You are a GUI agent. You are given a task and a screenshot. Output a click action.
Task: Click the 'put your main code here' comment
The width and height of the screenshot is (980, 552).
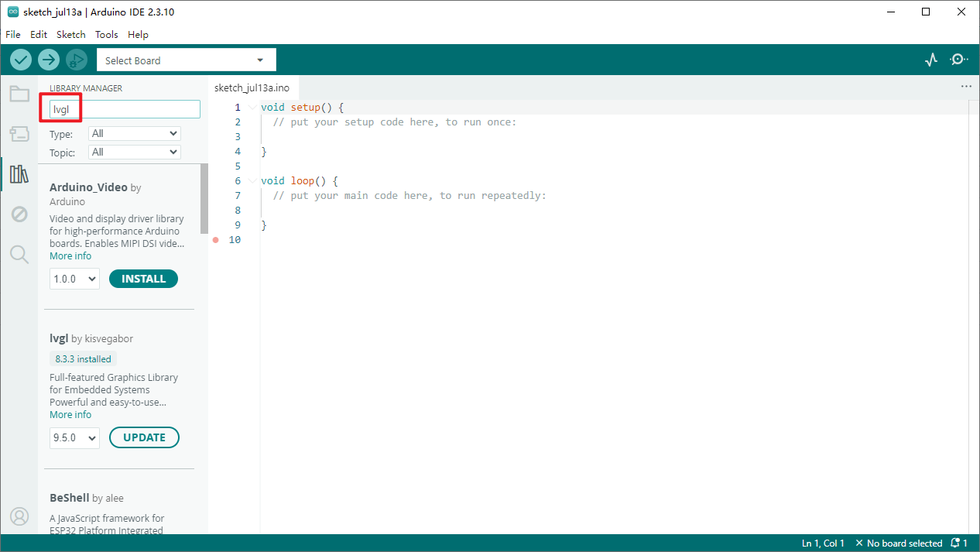point(409,196)
